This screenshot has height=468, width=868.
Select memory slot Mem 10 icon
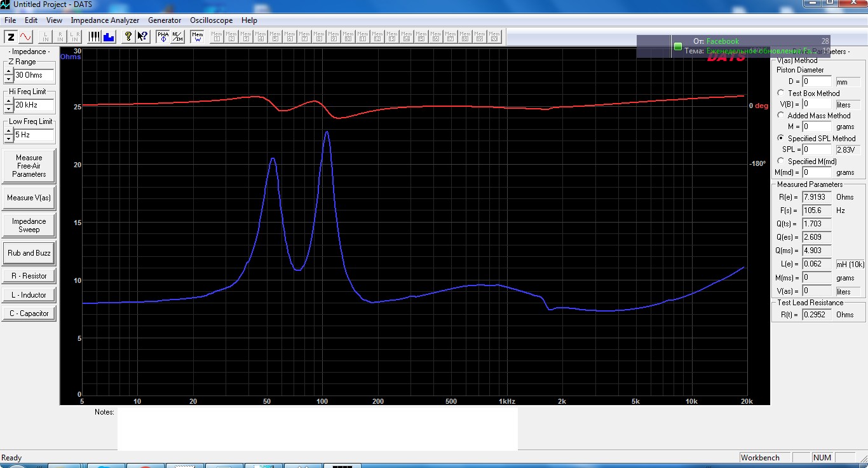(x=348, y=37)
